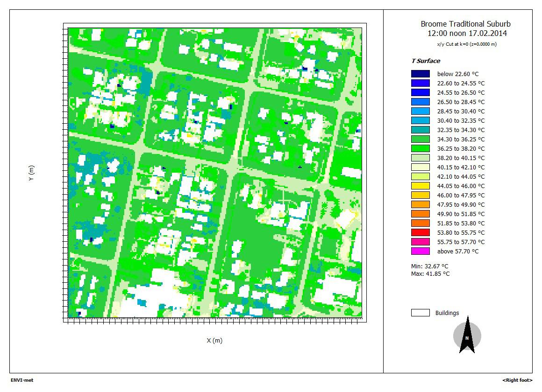Click the 'X (m)' axis label

214,341
